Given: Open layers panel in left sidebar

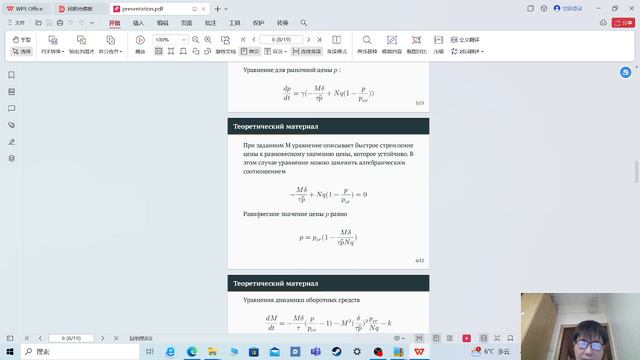Looking at the screenshot, I should coord(11,158).
